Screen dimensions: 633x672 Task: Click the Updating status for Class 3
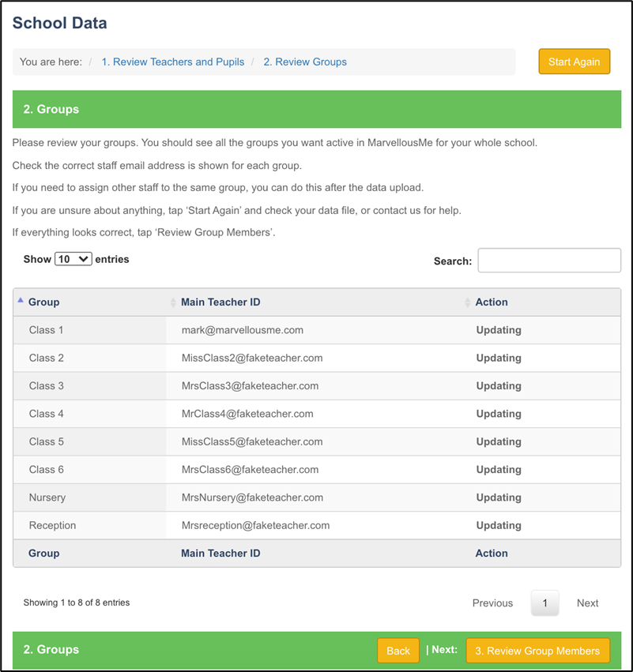coord(498,385)
